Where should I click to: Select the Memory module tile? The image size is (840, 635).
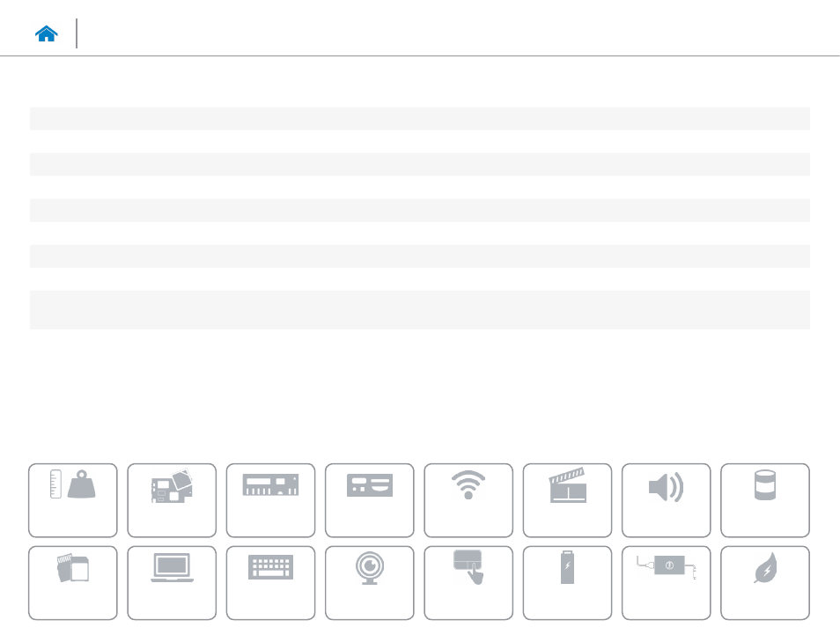[270, 500]
